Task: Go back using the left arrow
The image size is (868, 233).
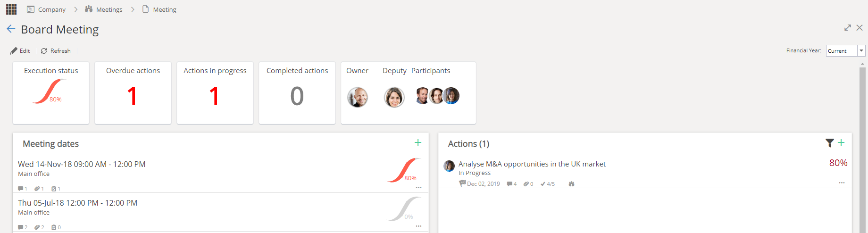Action: [11, 29]
